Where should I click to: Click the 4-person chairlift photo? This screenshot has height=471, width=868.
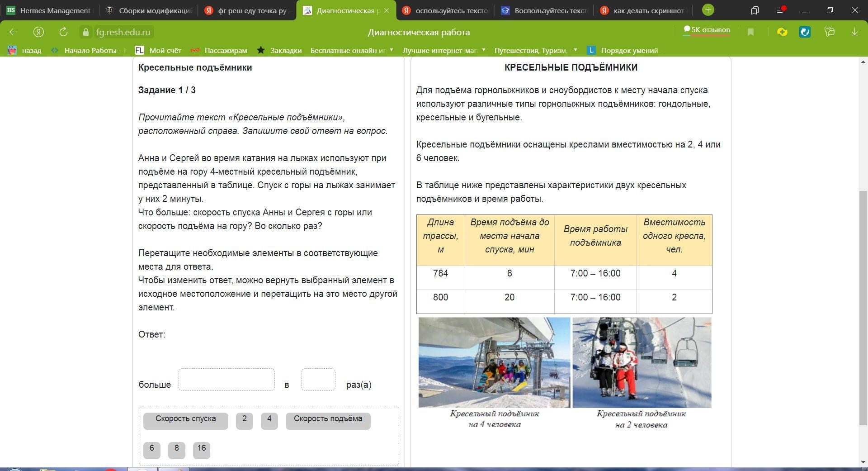tap(494, 362)
